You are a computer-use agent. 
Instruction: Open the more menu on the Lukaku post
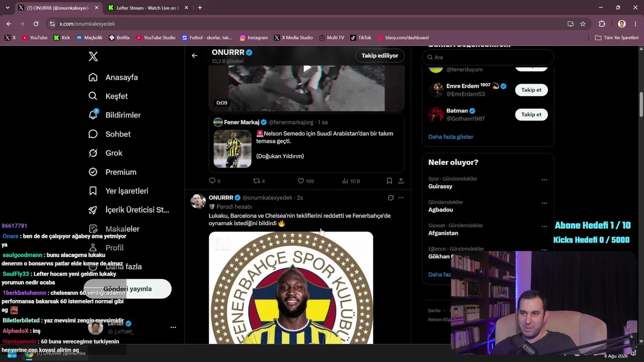pos(401,198)
